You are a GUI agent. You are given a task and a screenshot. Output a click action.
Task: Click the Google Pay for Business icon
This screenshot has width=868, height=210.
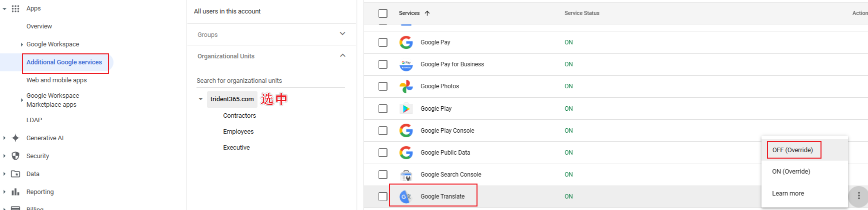(406, 64)
